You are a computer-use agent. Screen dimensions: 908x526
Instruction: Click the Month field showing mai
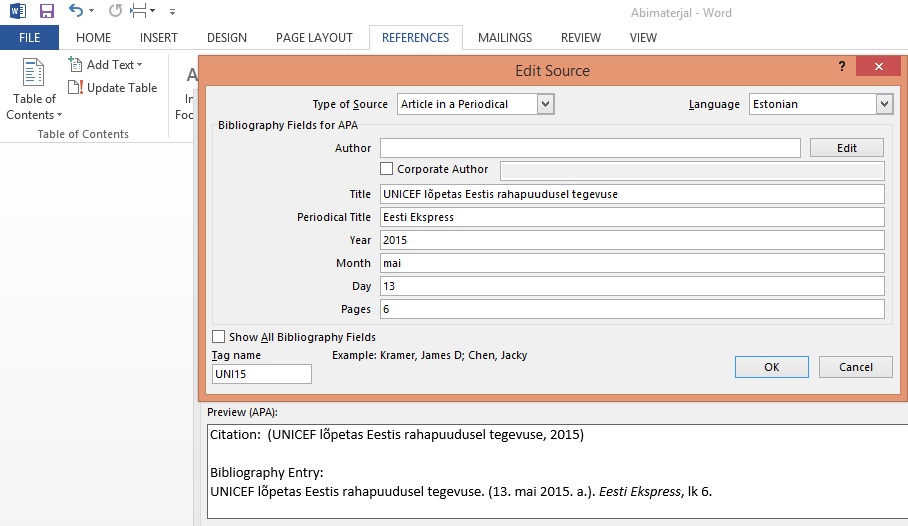632,263
